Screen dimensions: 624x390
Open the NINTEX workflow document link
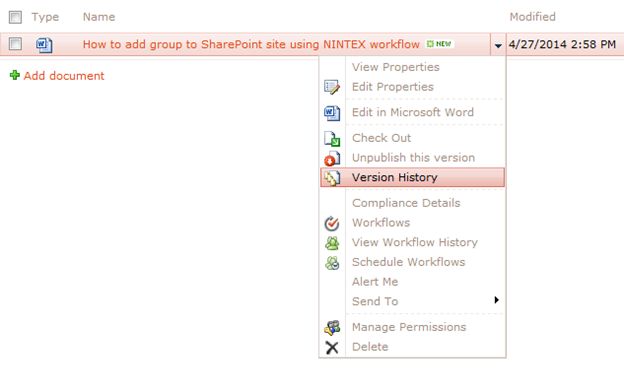click(x=251, y=44)
